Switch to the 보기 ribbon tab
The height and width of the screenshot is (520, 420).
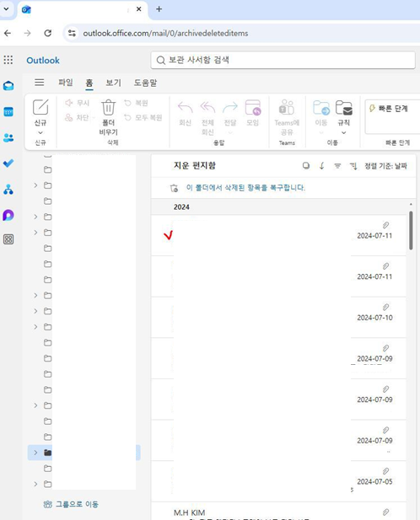click(114, 83)
